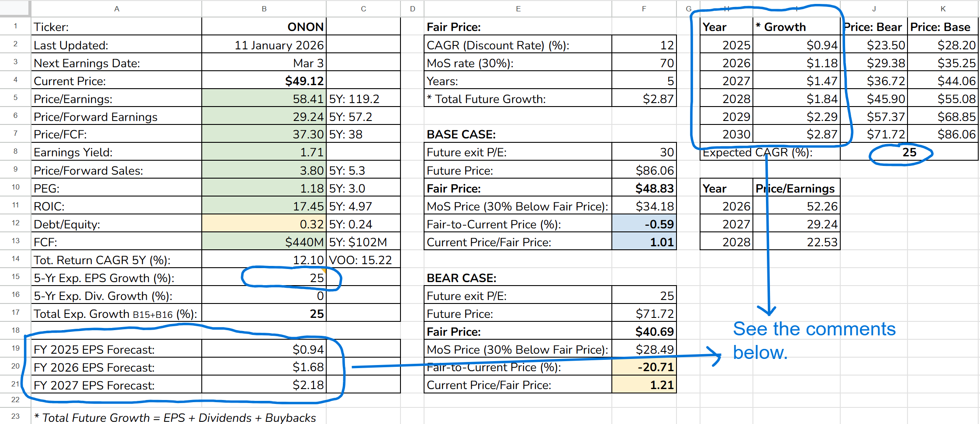Select the Total Future Growth footnote text
Viewport: 980px width, 424px height.
click(x=175, y=417)
